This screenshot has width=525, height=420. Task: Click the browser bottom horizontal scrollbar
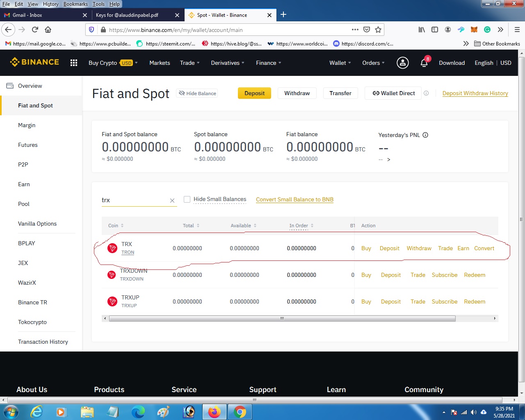coord(254,399)
